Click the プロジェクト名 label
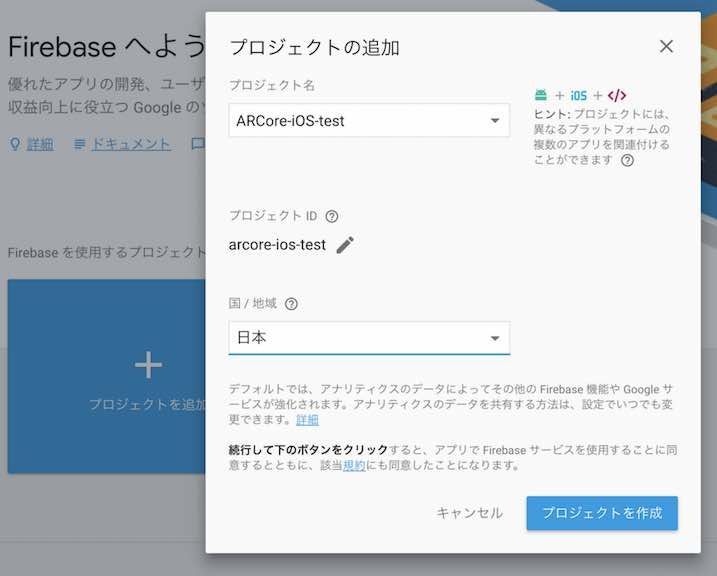Viewport: 717px width, 576px height. pos(272,85)
